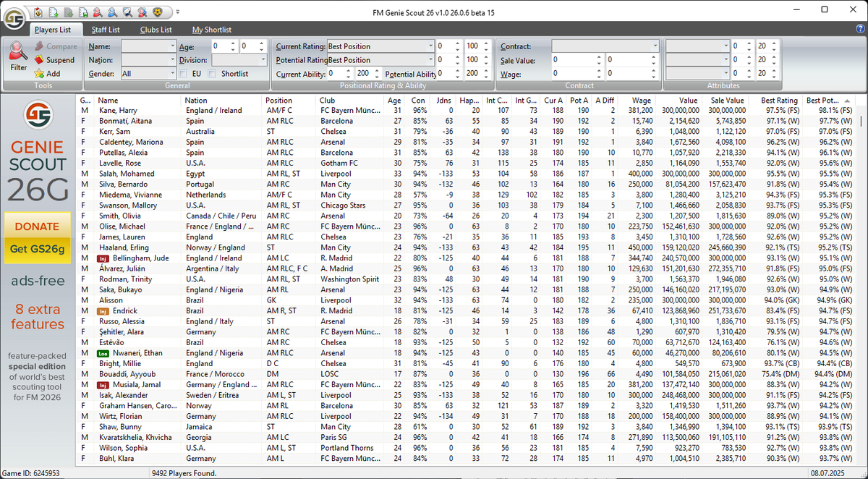868x479 pixels.
Task: Click the quick-access page icon with green up arrow
Action: pyautogui.click(x=54, y=12)
